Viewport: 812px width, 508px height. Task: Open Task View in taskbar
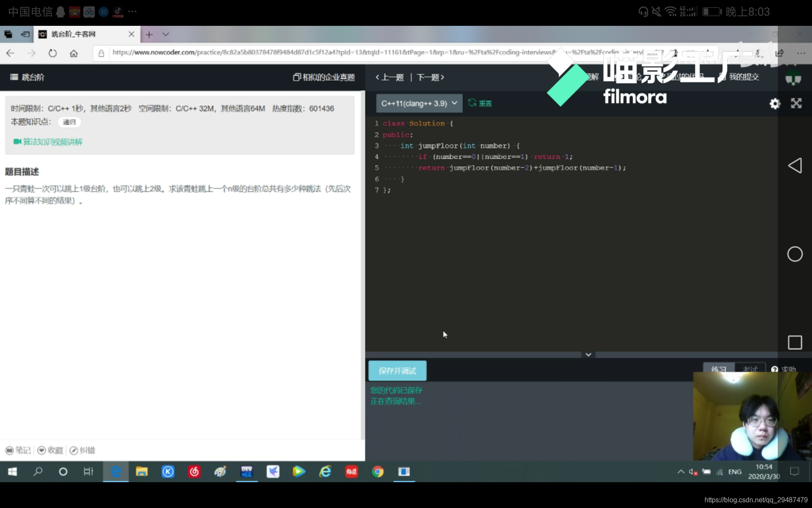(x=88, y=472)
